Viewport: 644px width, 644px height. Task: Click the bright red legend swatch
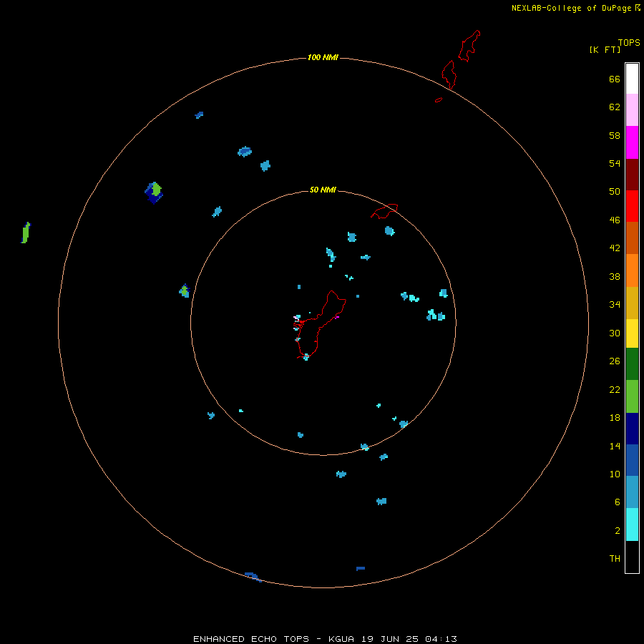632,206
